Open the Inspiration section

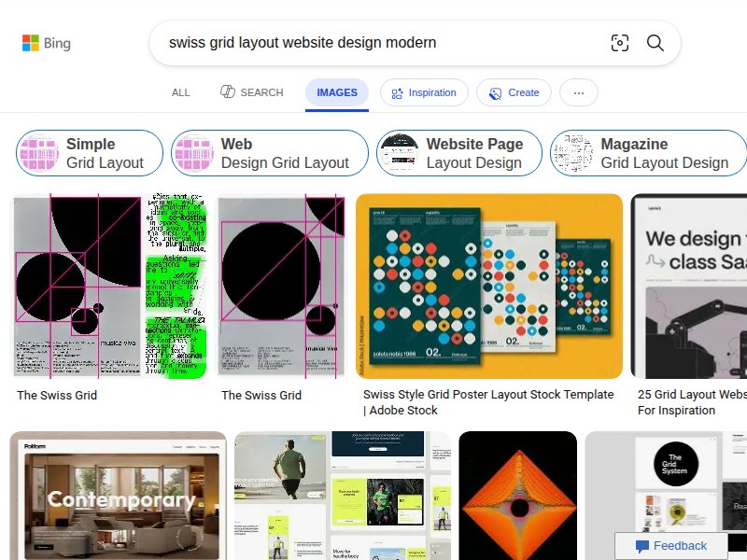coord(424,92)
